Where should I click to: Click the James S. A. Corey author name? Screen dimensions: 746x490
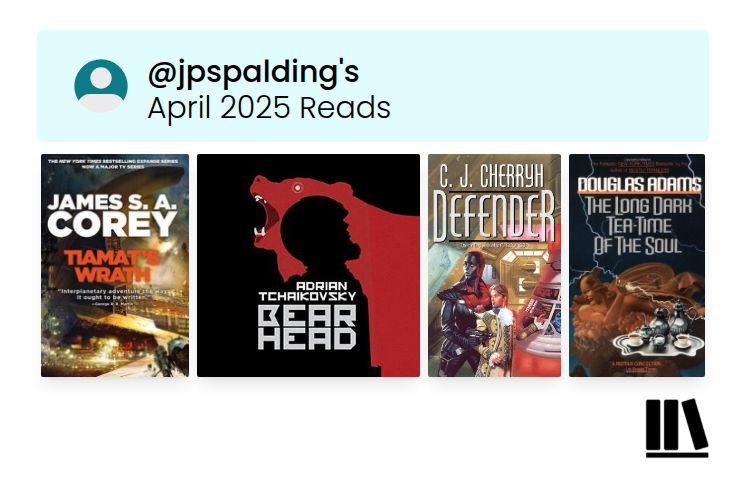[112, 215]
